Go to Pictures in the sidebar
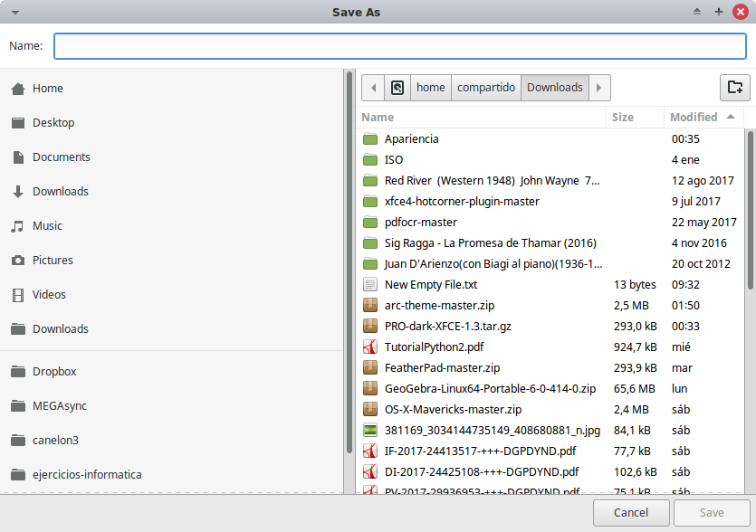The height and width of the screenshot is (532, 756). pos(53,261)
